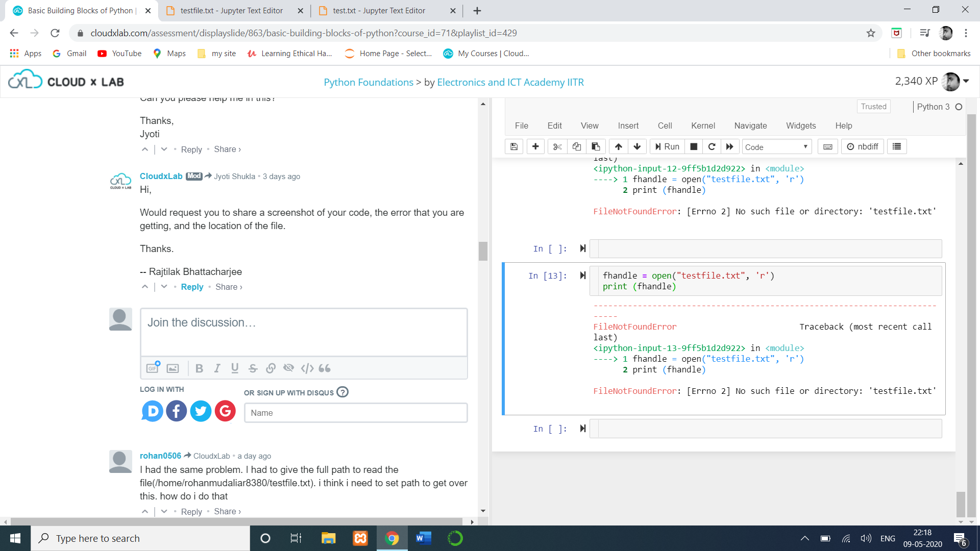Save the notebook with the floppy icon
The height and width of the screenshot is (551, 980).
514,147
